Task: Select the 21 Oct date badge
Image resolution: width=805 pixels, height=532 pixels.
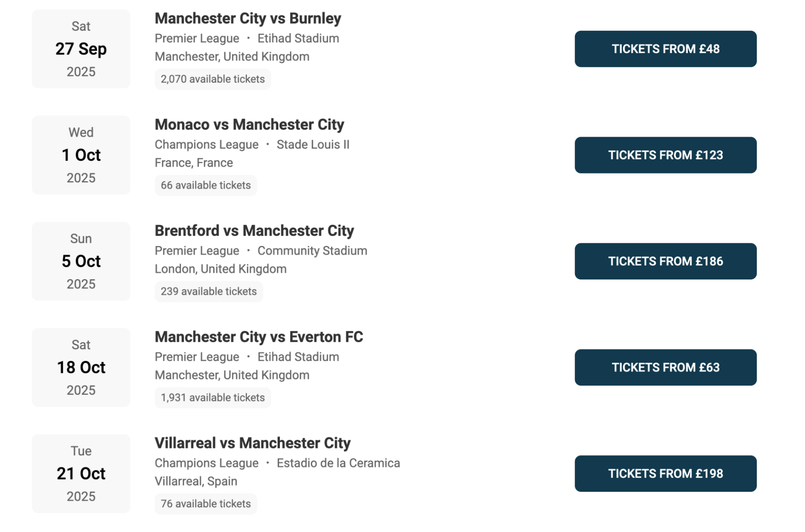Action: pos(81,474)
